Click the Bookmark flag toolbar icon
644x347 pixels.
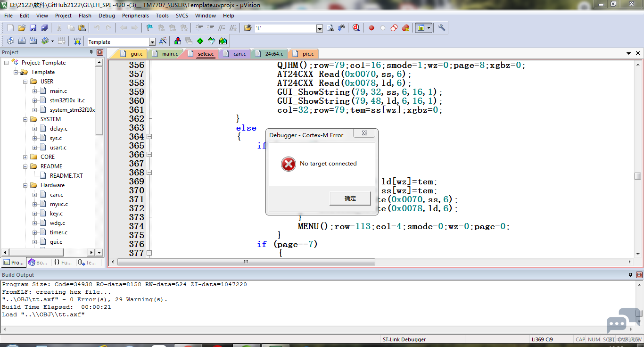pyautogui.click(x=149, y=28)
